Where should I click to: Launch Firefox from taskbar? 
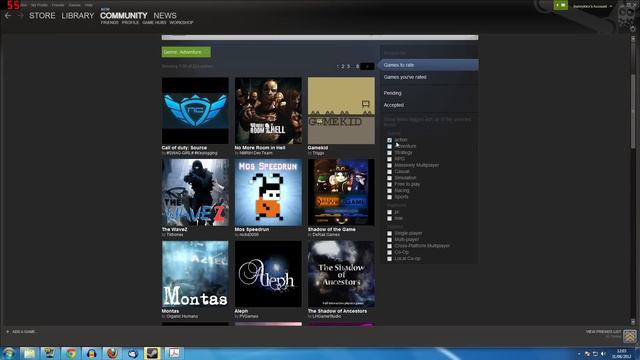pos(112,353)
